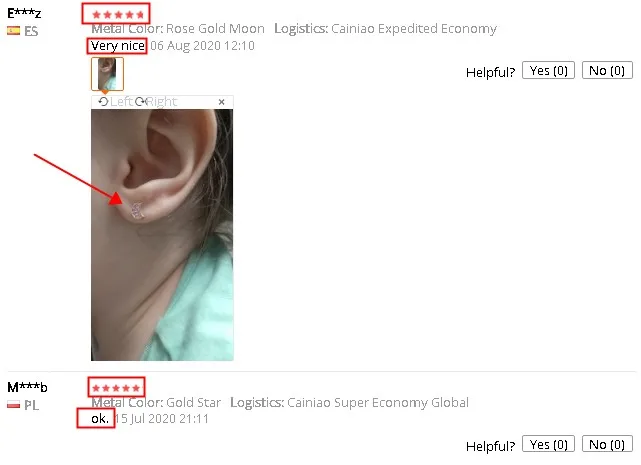Vote Yes (0) on M***b's review

(548, 445)
